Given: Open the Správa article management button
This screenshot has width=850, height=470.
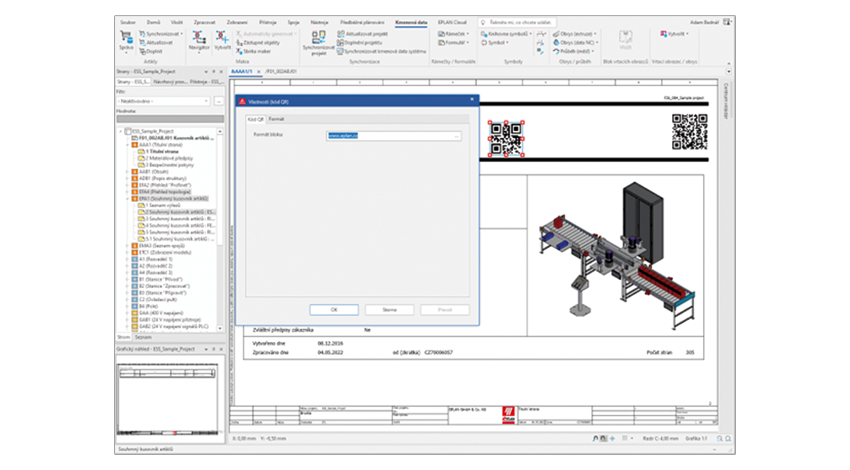Looking at the screenshot, I should point(126,42).
